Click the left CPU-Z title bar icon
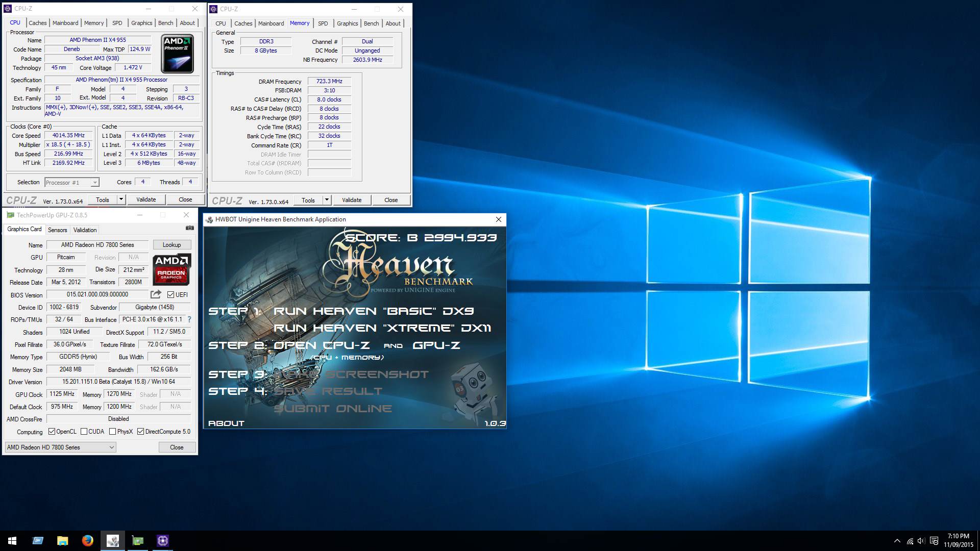The width and height of the screenshot is (980, 551). pos(8,9)
